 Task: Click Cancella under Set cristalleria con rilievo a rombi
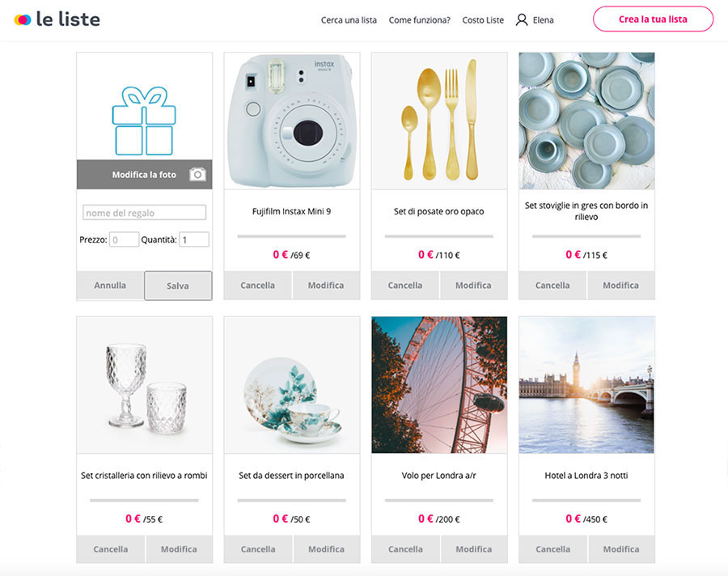pyautogui.click(x=111, y=549)
